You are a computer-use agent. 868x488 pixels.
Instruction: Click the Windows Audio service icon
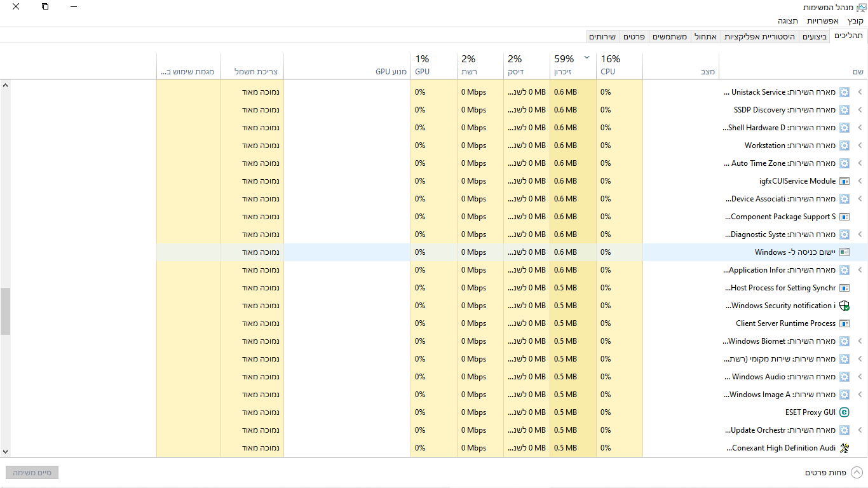click(844, 377)
